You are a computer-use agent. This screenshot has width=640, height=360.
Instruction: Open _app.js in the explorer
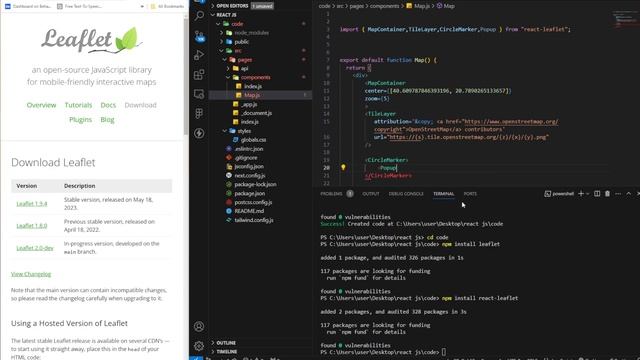(249, 104)
